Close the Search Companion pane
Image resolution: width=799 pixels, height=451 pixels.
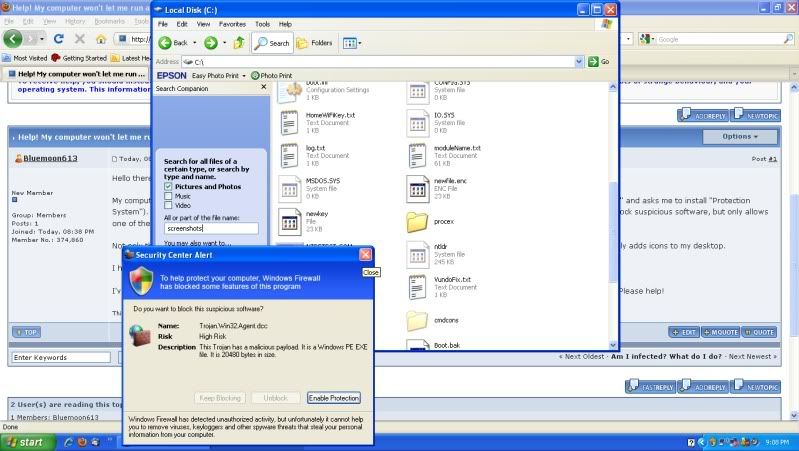click(263, 88)
